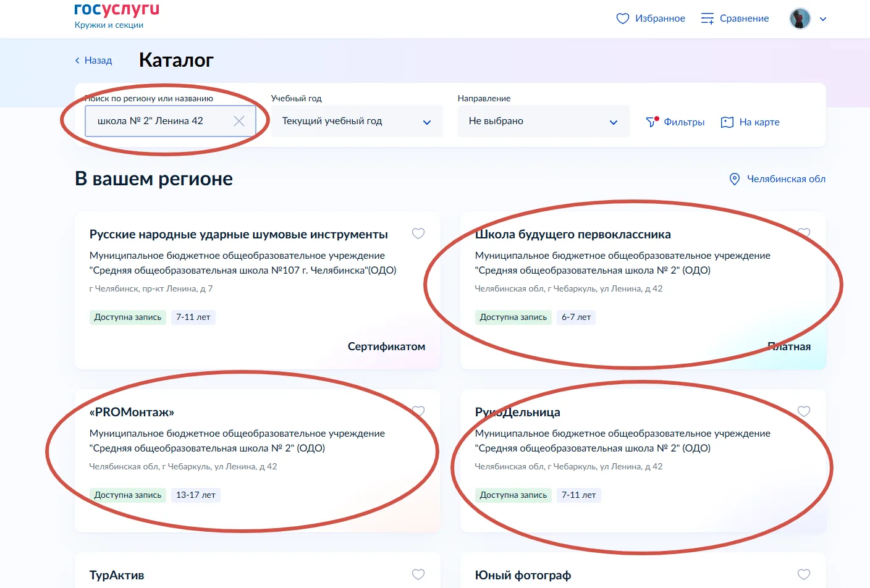Add Юный фотограф to favorites

coord(804,574)
